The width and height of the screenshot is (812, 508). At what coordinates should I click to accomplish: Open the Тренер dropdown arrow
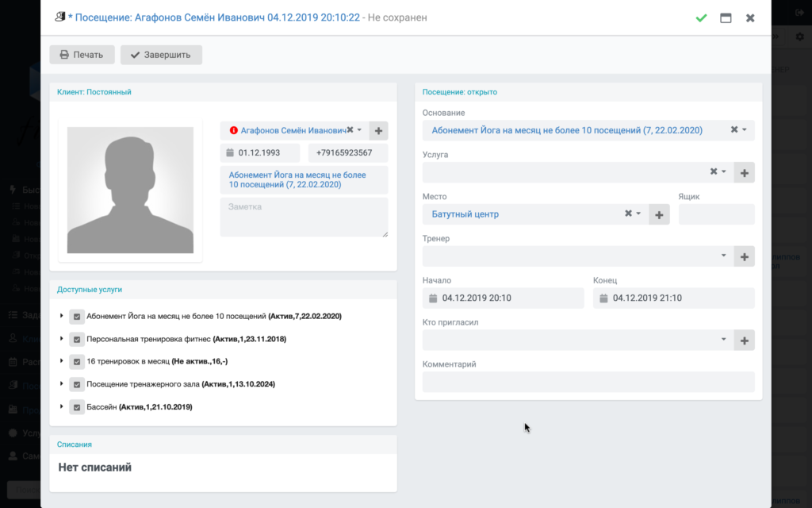pyautogui.click(x=723, y=256)
